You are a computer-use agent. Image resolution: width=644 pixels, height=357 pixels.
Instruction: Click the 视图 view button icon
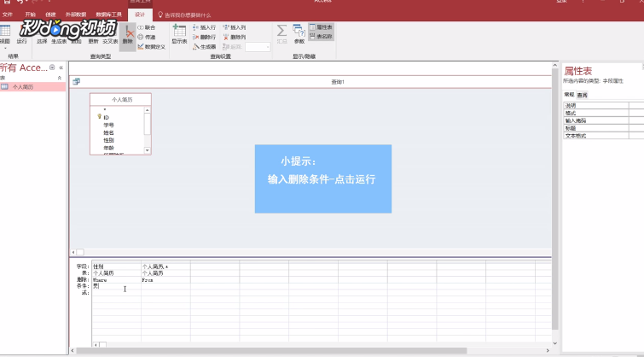(5, 31)
